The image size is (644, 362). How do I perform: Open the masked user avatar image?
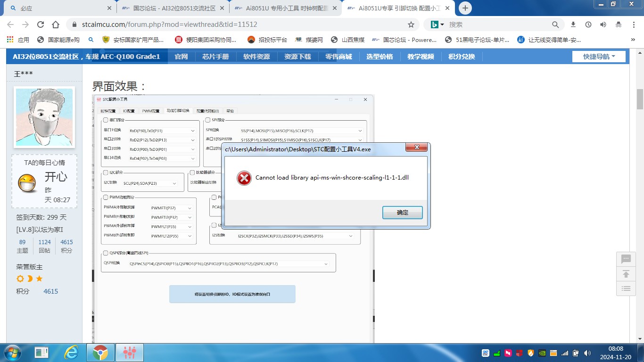click(x=45, y=117)
